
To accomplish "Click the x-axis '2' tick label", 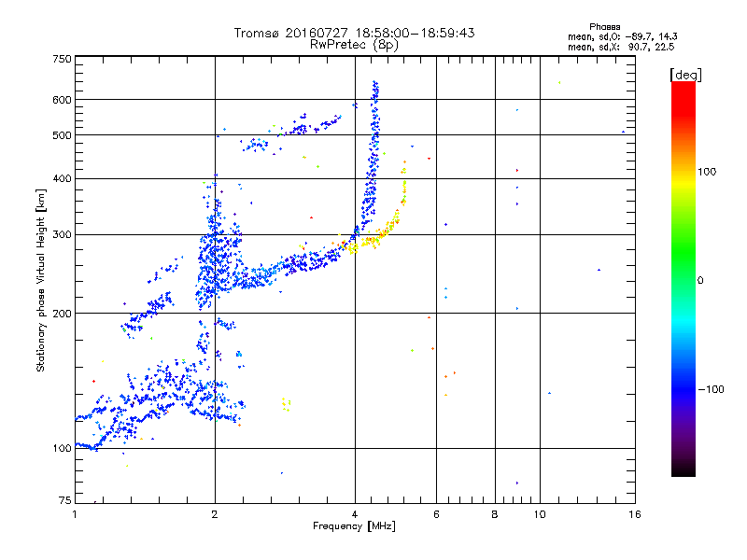I will pos(215,514).
